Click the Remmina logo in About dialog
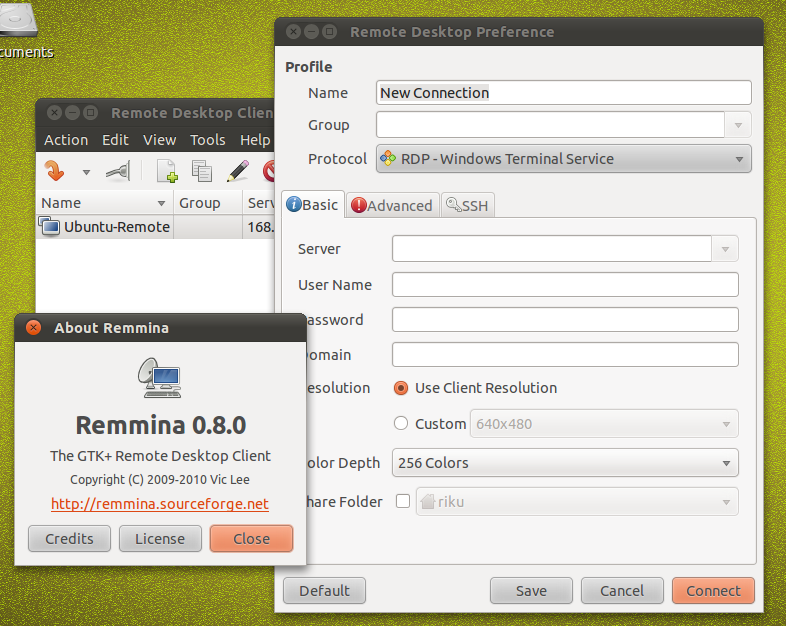Image resolution: width=786 pixels, height=626 pixels. pyautogui.click(x=160, y=378)
